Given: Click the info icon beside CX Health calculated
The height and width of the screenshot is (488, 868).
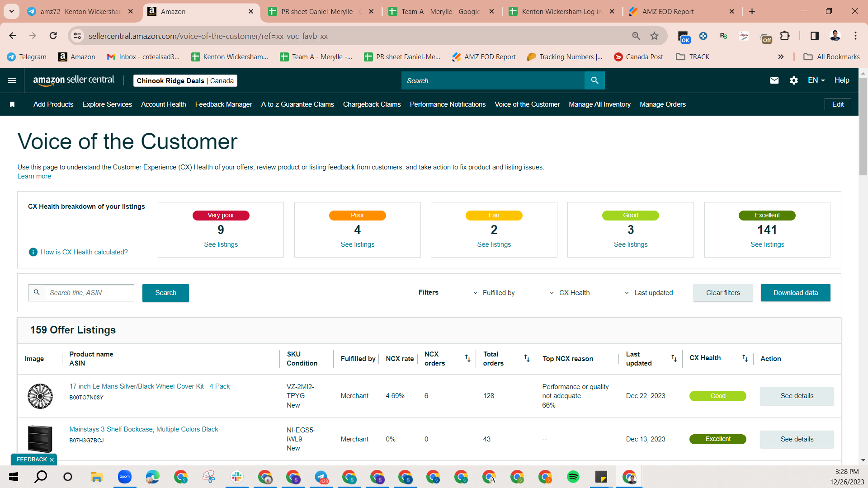Looking at the screenshot, I should [x=33, y=252].
